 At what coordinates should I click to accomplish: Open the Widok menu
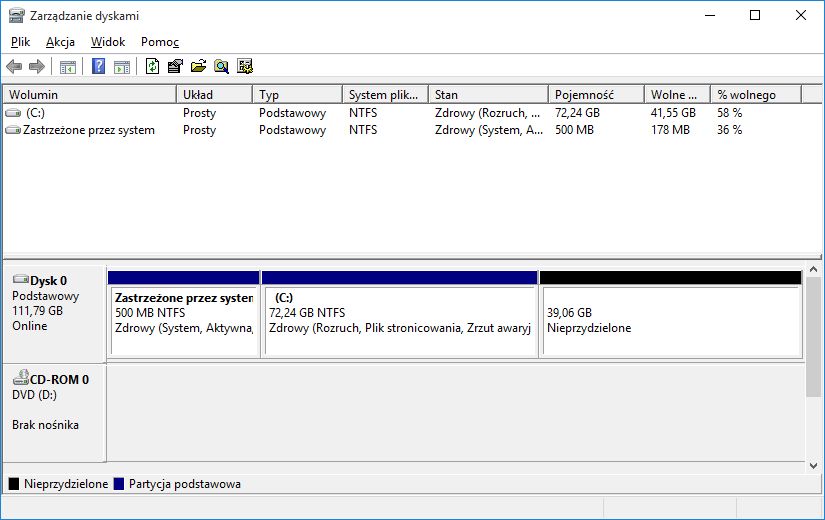(108, 42)
